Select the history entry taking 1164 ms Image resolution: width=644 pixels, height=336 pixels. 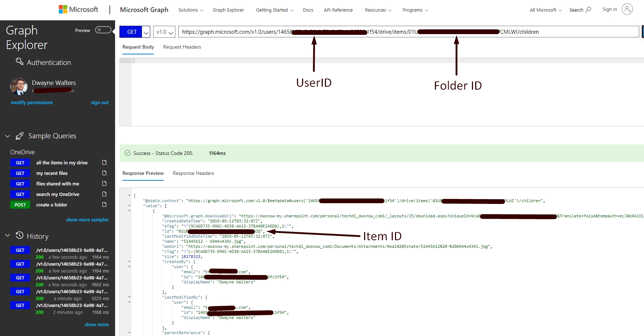pos(60,254)
